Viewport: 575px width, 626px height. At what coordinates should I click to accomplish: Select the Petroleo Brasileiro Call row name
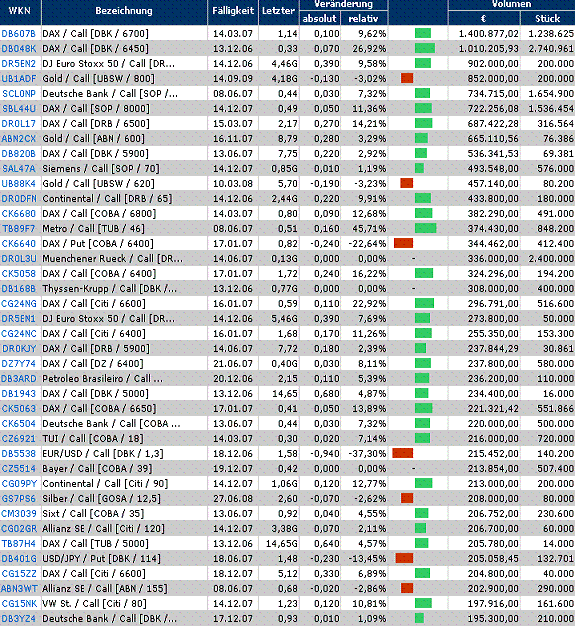(103, 378)
